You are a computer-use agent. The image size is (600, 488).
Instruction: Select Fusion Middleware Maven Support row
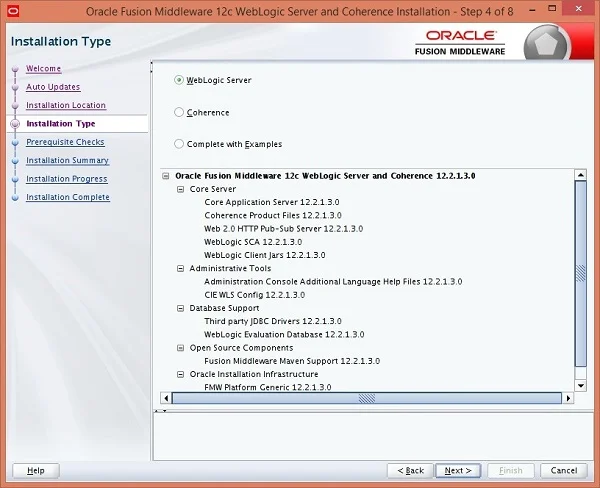[x=292, y=361]
